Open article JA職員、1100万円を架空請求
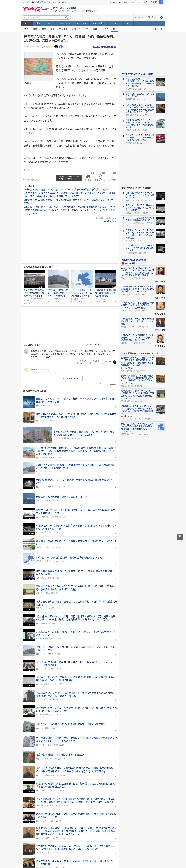Viewport: 186px width, 868px height. [70, 558]
